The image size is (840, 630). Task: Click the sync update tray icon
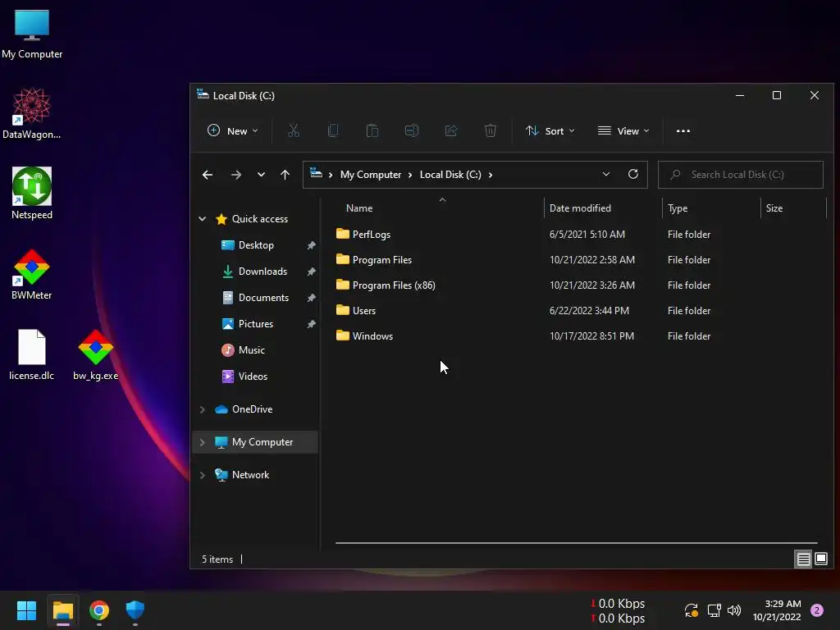pos(691,610)
